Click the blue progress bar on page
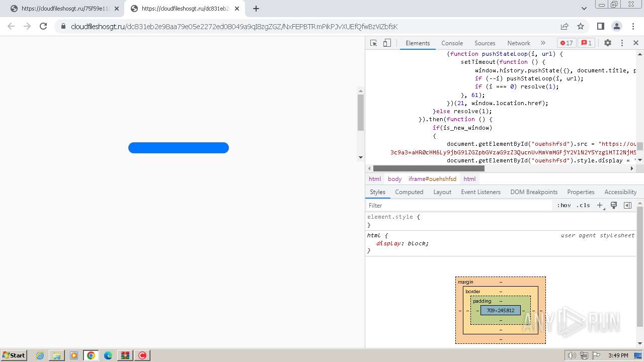The width and height of the screenshot is (644, 362). pos(179,148)
